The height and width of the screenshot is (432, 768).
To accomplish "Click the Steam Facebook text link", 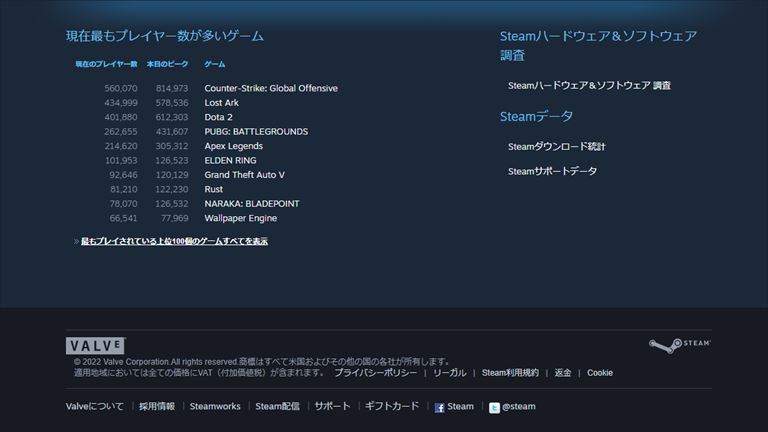I will [x=460, y=407].
